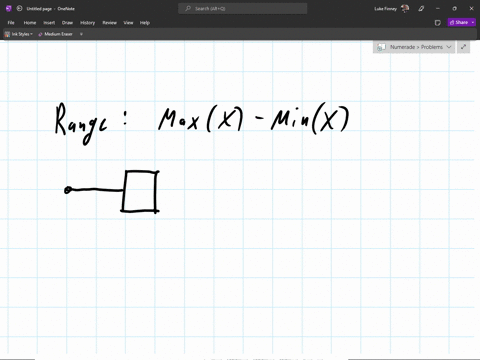Expand the Share button dropdown arrow
Image resolution: width=480 pixels, height=360 pixels.
coord(473,22)
